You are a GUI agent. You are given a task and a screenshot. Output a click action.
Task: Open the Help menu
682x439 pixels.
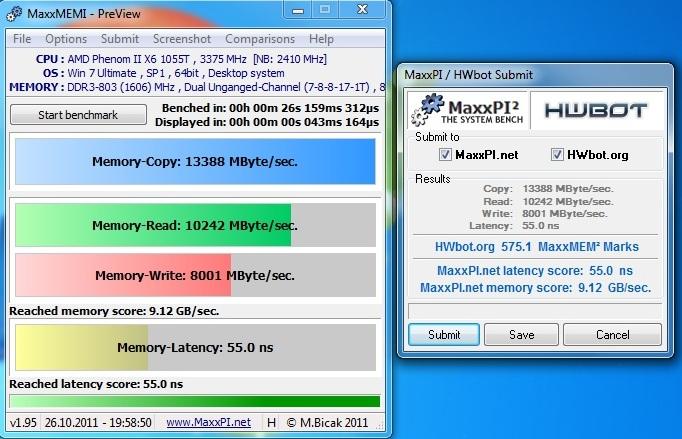(x=321, y=39)
